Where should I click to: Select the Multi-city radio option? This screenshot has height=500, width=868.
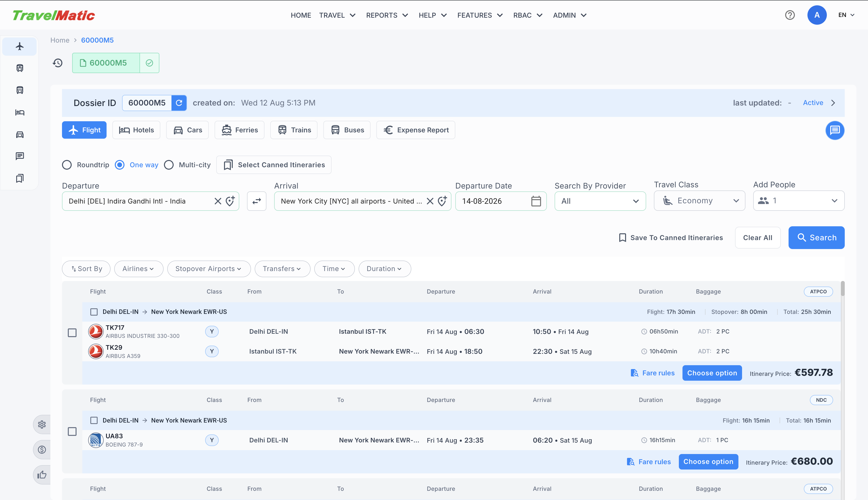coord(169,165)
